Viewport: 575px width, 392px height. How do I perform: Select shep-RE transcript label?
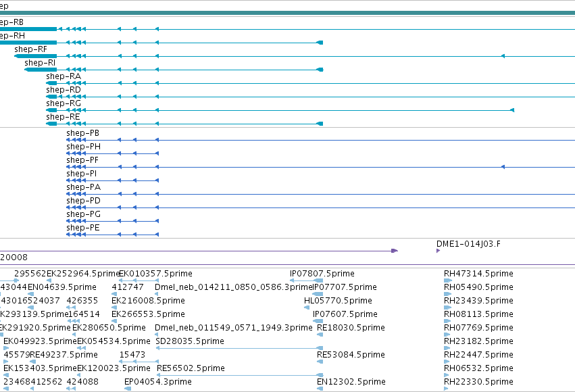pyautogui.click(x=63, y=117)
